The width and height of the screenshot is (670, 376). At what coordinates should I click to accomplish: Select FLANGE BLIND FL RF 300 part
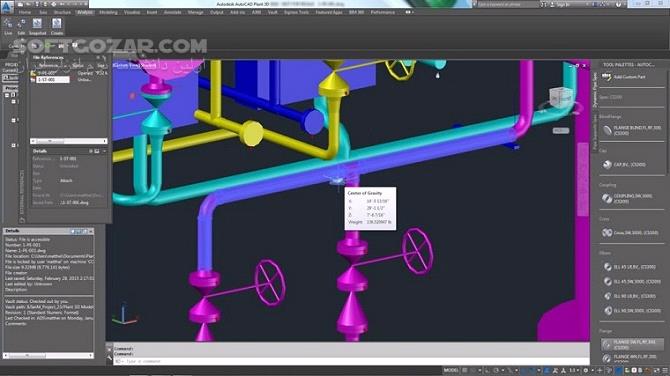(631, 130)
